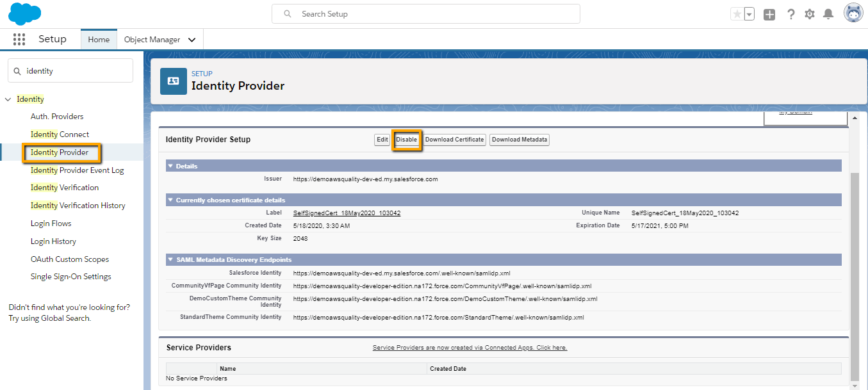Select Identity Verification History in the sidebar
Viewport: 868px width, 390px height.
click(x=78, y=206)
